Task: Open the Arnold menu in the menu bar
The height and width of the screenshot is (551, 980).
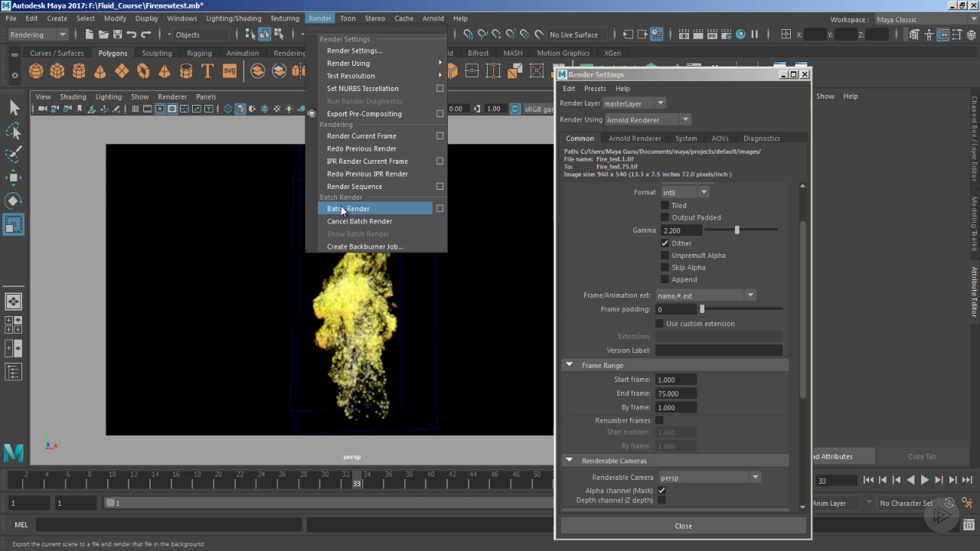Action: (x=433, y=18)
